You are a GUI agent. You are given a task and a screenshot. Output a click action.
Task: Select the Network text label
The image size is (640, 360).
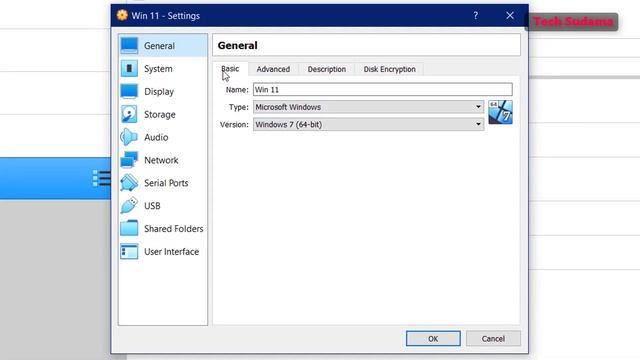coord(161,160)
